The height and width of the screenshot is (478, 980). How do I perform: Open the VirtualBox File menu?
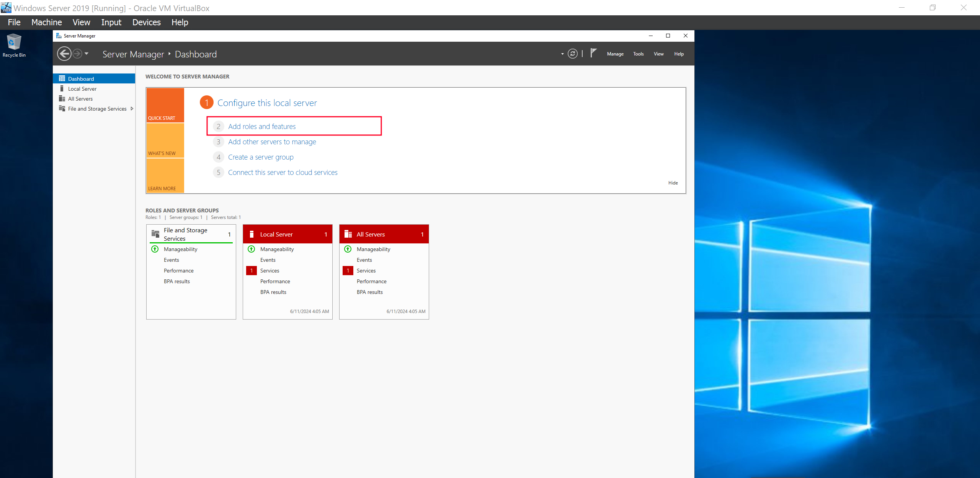pyautogui.click(x=14, y=22)
